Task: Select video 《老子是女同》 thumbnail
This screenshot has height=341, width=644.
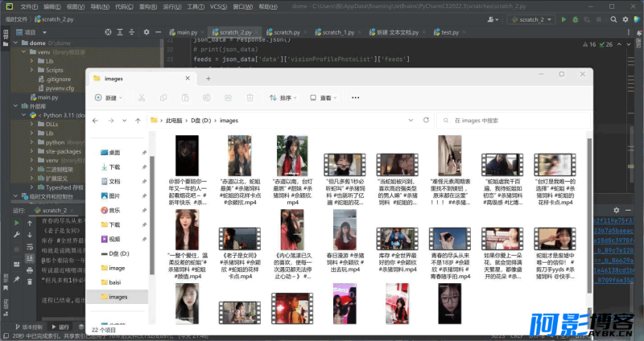Action: pos(239,239)
